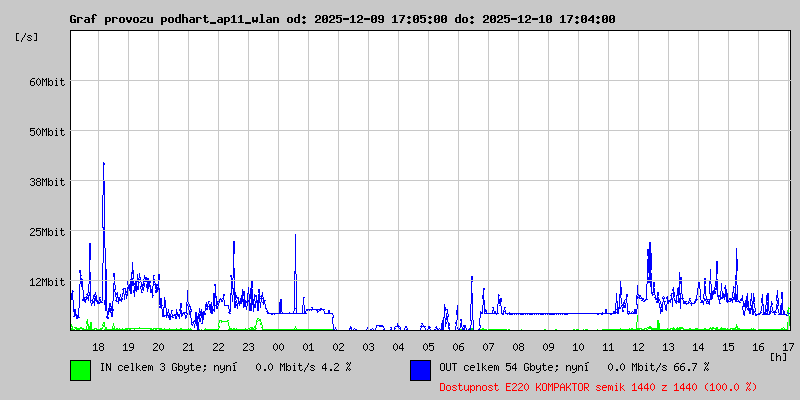The width and height of the screenshot is (800, 400).
Task: Click the 25Mbit y-axis label
Action: [47, 232]
